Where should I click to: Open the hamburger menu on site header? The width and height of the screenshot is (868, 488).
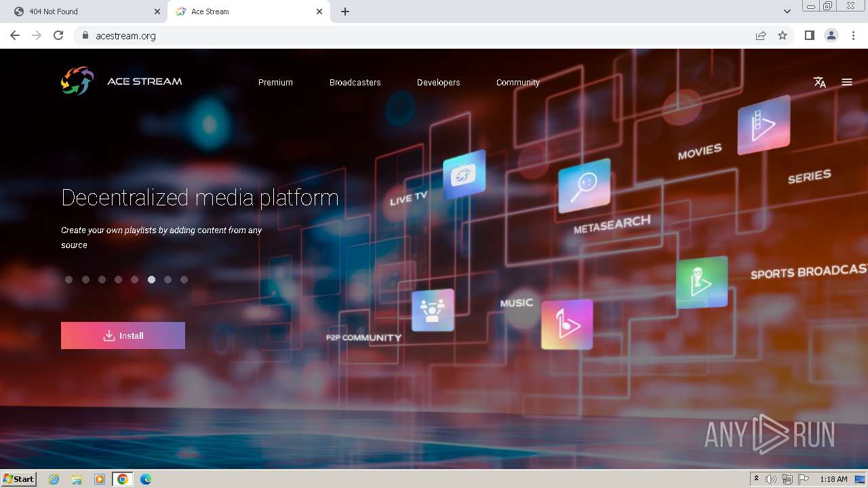click(x=847, y=82)
